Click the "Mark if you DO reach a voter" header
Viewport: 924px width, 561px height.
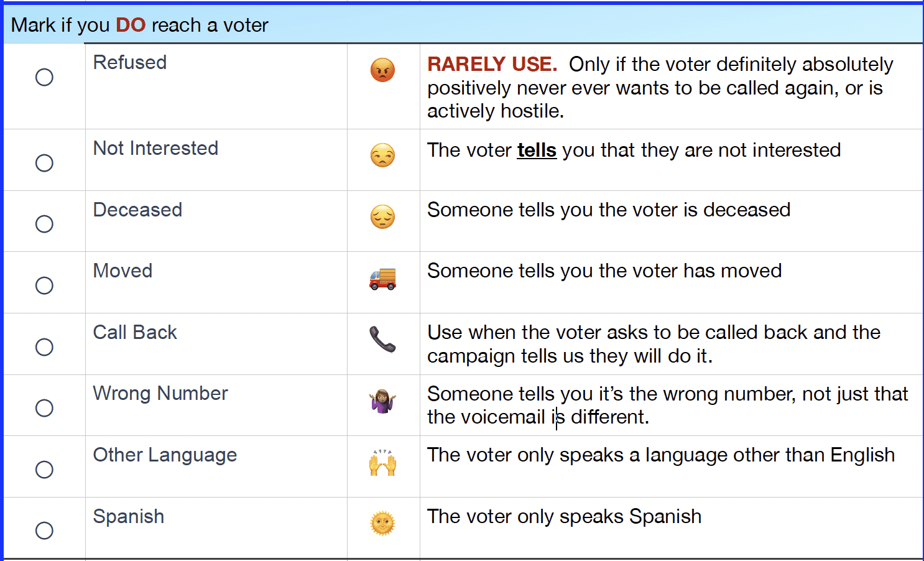(140, 25)
